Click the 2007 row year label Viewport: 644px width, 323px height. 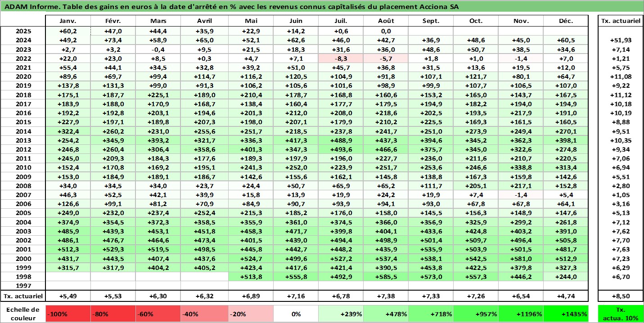point(23,195)
